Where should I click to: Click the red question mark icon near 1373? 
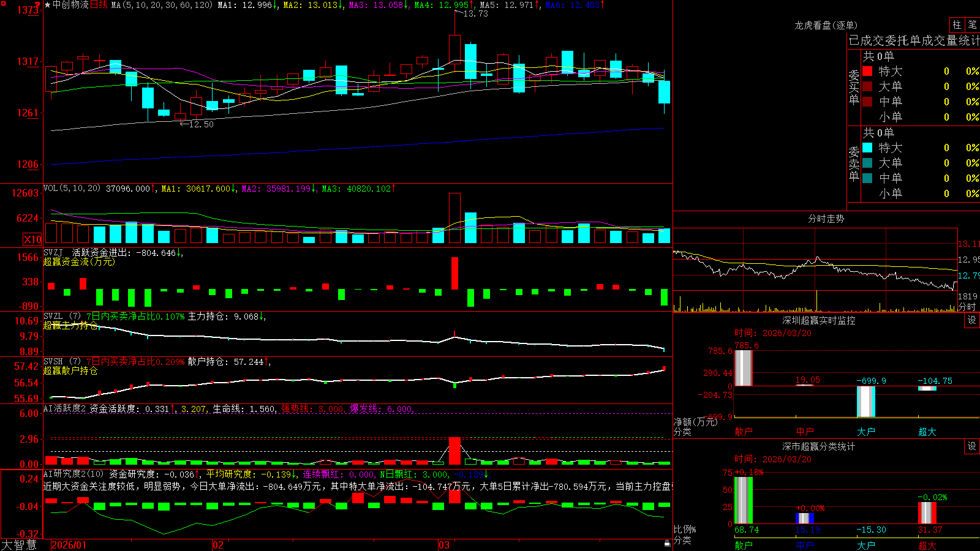point(39,6)
